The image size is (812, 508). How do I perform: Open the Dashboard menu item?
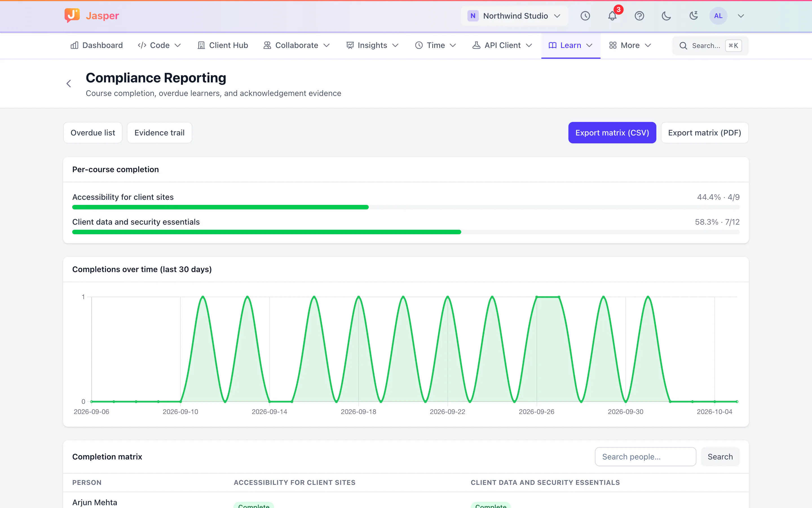[97, 45]
